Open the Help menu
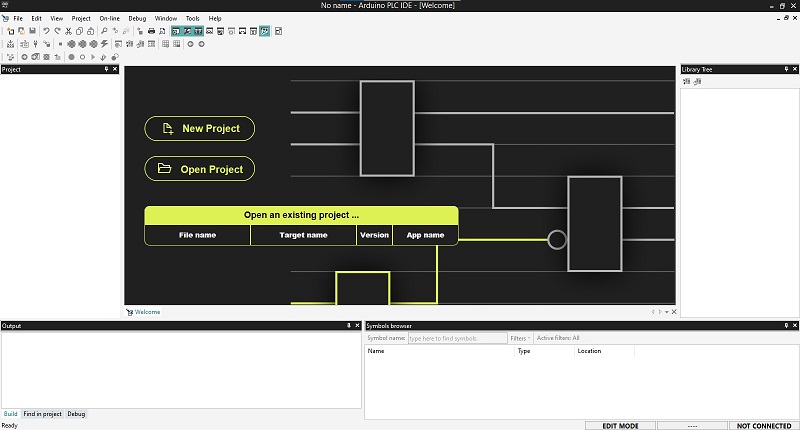 pyautogui.click(x=215, y=18)
